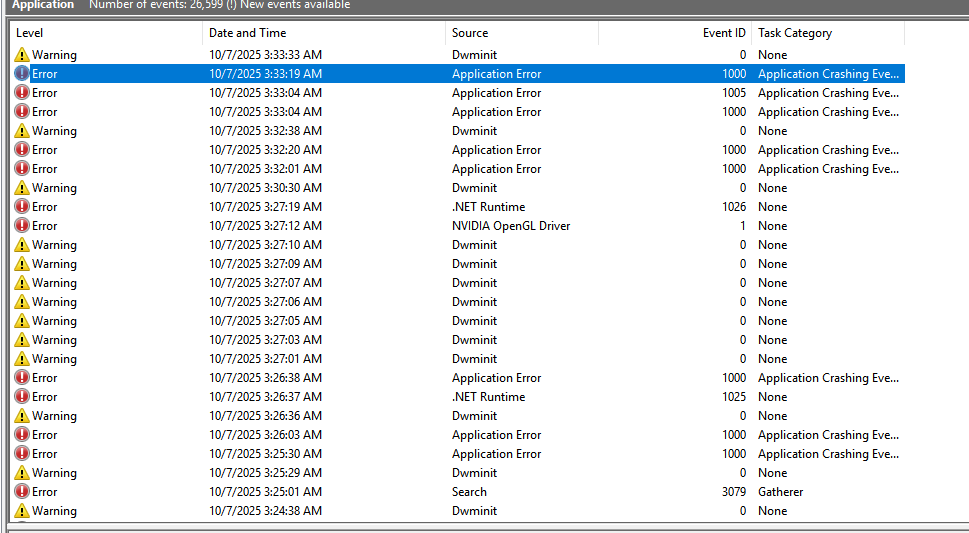Click the error icon on the highlighted 3:33:19 AM row
Image resolution: width=969 pixels, height=533 pixels.
point(22,74)
